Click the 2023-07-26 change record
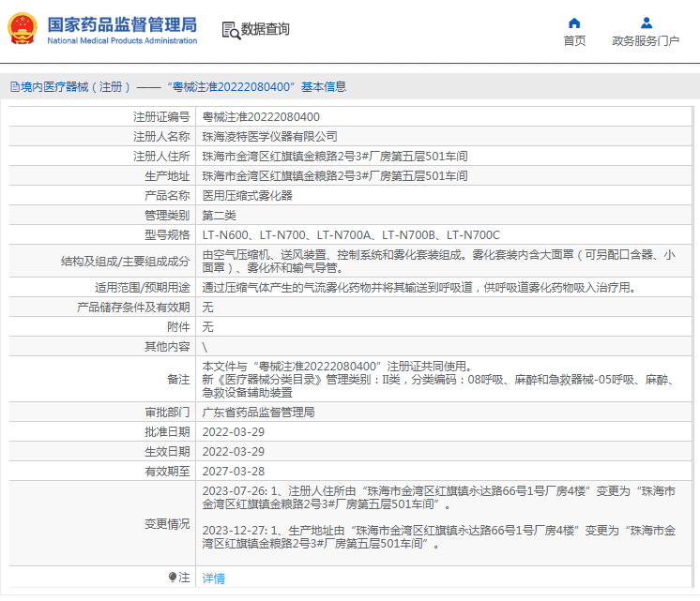Image resolution: width=700 pixels, height=601 pixels. (x=438, y=498)
